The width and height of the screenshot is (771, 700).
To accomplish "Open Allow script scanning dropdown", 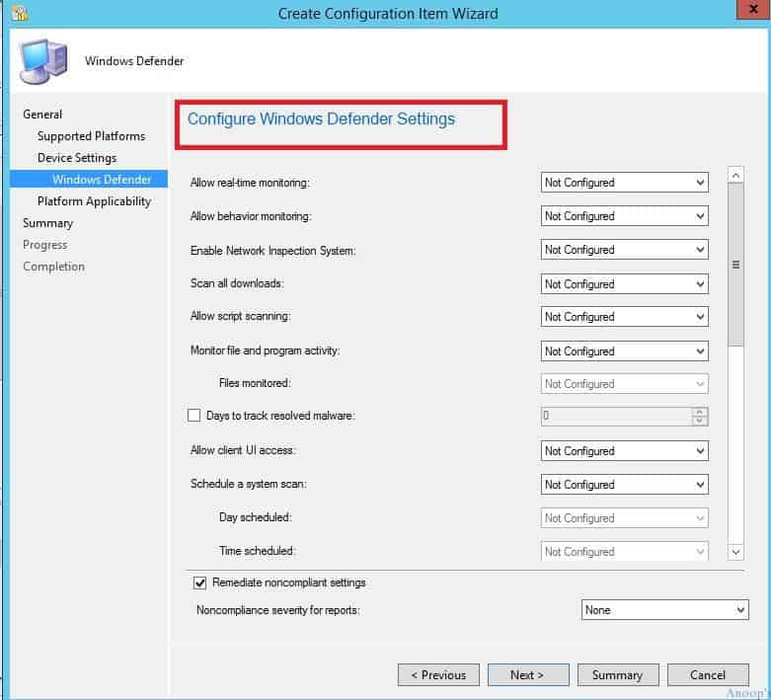I will click(x=625, y=317).
